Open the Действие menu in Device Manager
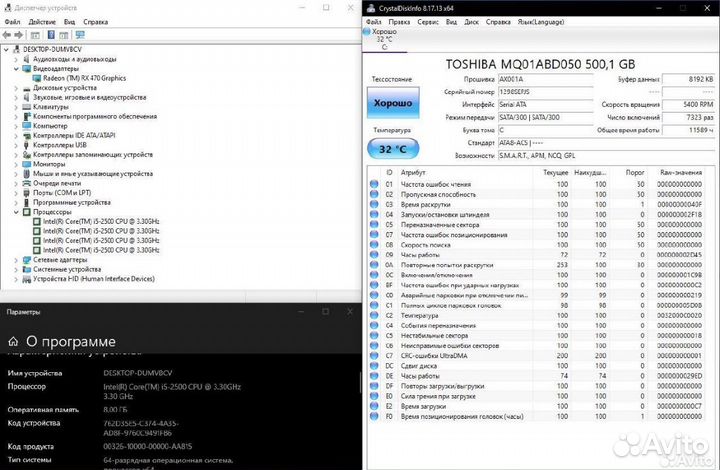This screenshot has width=720, height=470. click(x=42, y=22)
